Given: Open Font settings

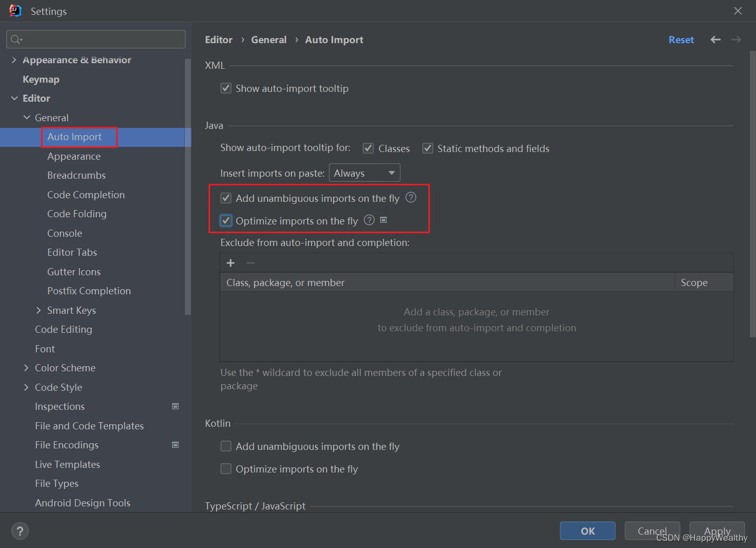Looking at the screenshot, I should pyautogui.click(x=45, y=349).
